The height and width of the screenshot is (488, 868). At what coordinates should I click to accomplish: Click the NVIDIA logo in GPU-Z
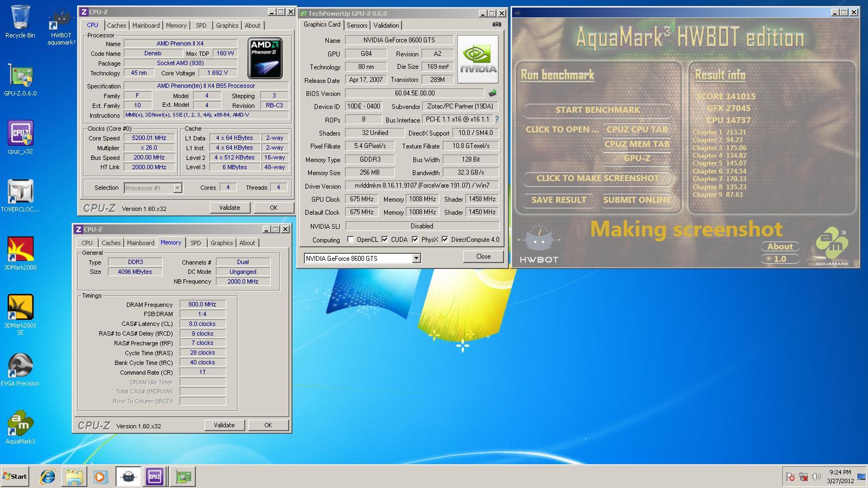point(478,59)
